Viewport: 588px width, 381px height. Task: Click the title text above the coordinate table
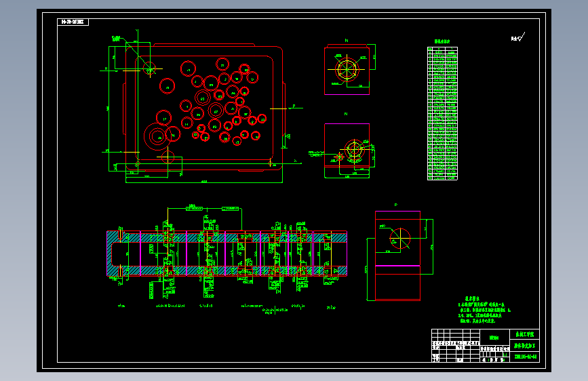[x=442, y=41]
